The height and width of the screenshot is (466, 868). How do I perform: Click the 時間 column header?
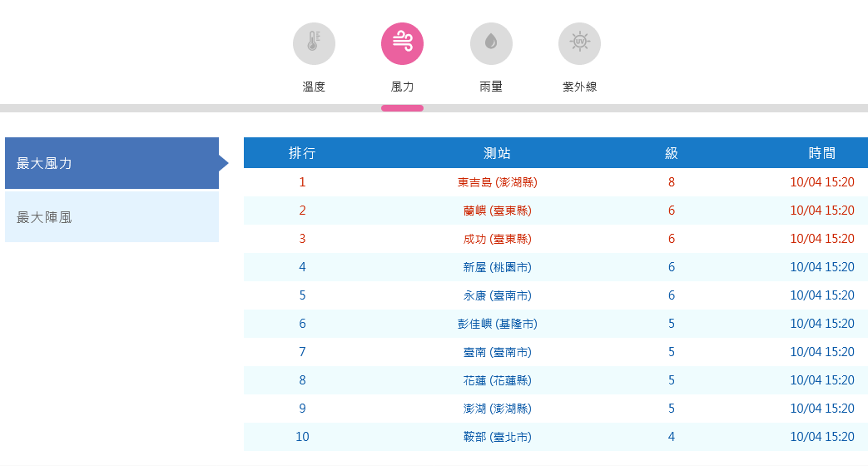click(821, 153)
